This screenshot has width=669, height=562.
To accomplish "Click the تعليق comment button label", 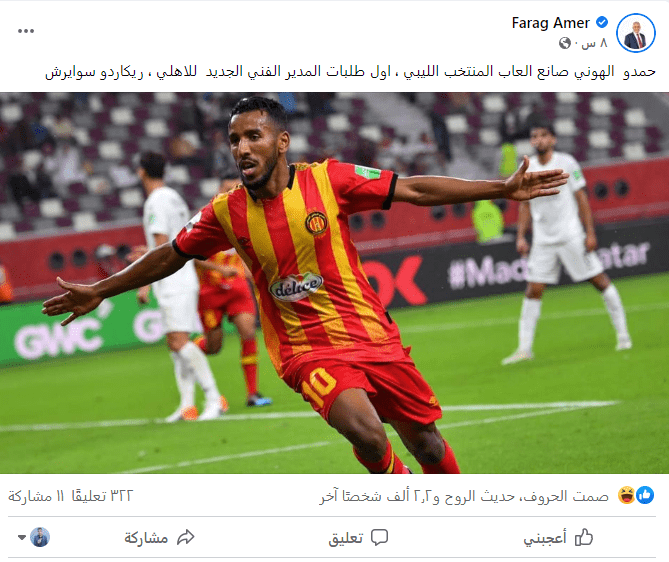I will pyautogui.click(x=346, y=538).
